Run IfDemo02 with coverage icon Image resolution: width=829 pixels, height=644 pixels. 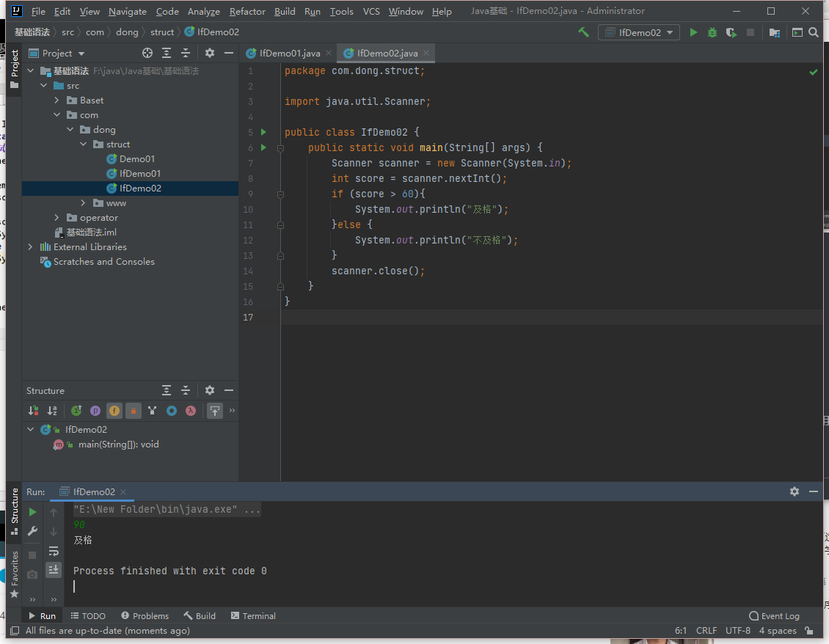point(731,32)
